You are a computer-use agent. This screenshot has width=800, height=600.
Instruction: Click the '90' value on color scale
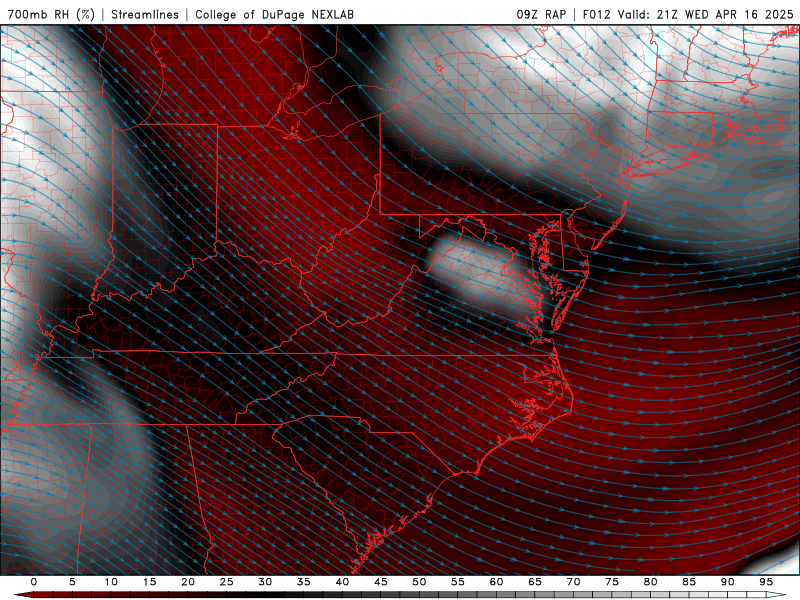click(x=728, y=582)
